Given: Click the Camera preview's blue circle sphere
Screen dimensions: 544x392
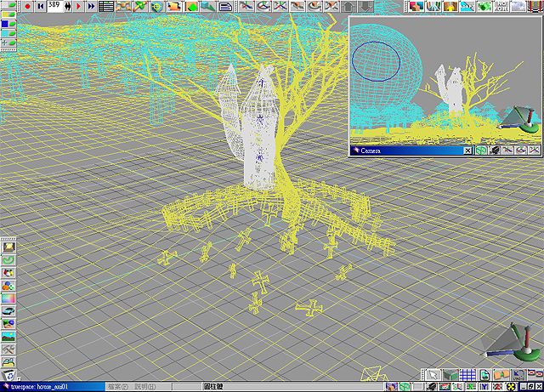Looking at the screenshot, I should [x=375, y=61].
